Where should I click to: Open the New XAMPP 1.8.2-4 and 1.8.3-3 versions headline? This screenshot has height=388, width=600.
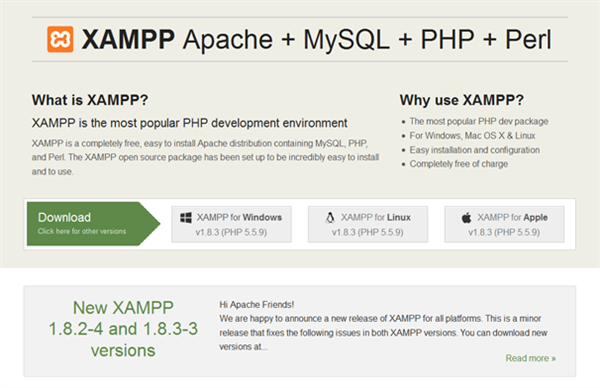coord(123,329)
